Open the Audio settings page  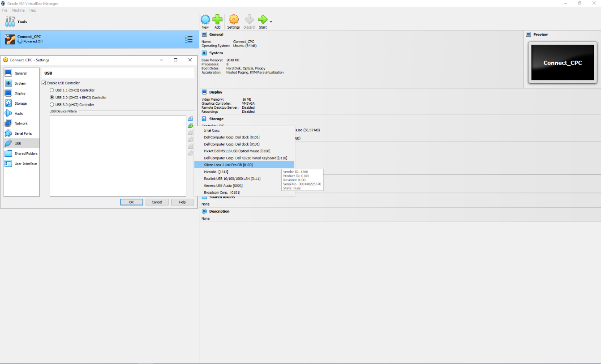[20, 113]
